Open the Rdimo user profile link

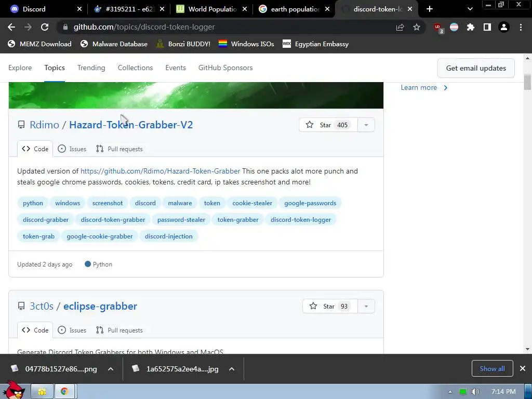(x=45, y=125)
